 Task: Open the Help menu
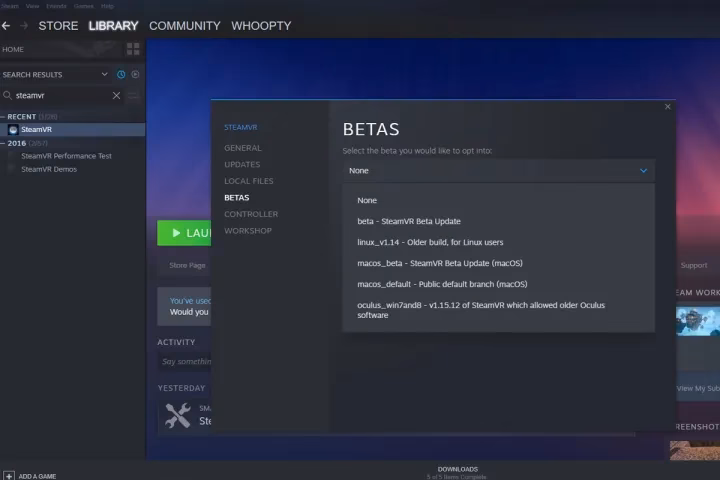107,6
